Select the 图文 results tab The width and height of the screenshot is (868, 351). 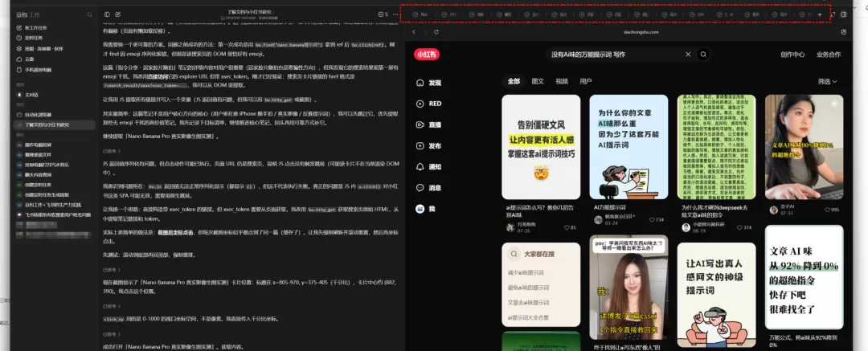(x=538, y=81)
